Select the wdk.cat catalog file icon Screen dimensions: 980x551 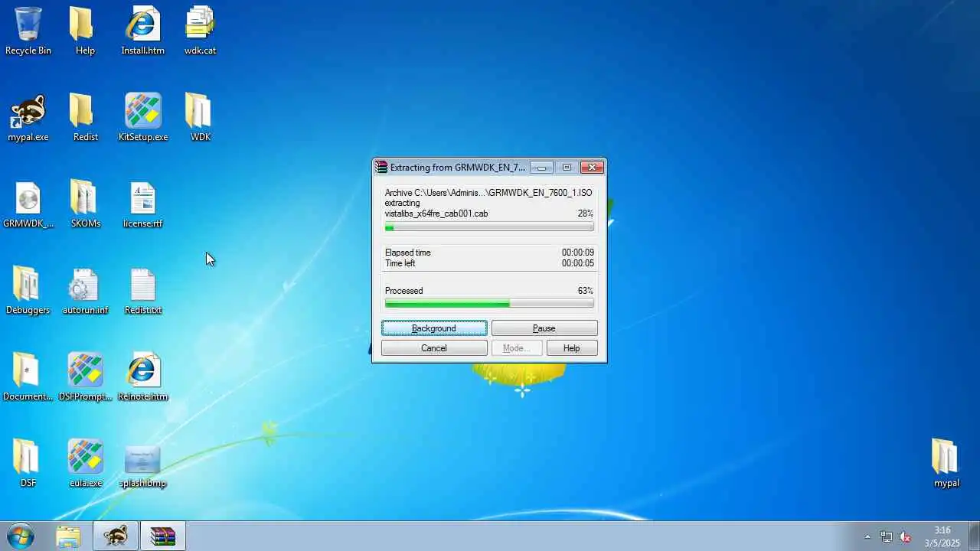tap(200, 31)
